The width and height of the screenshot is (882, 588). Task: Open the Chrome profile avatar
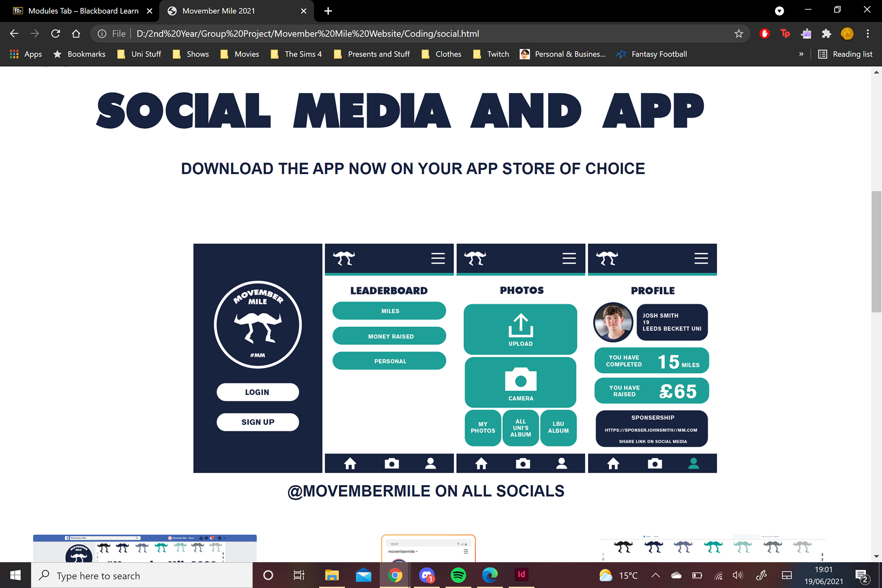coord(847,34)
